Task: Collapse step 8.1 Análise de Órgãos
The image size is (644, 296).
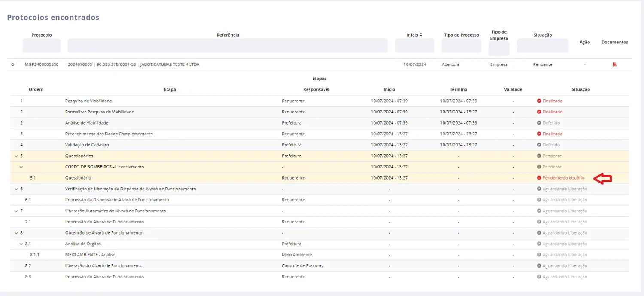Action: (x=21, y=244)
